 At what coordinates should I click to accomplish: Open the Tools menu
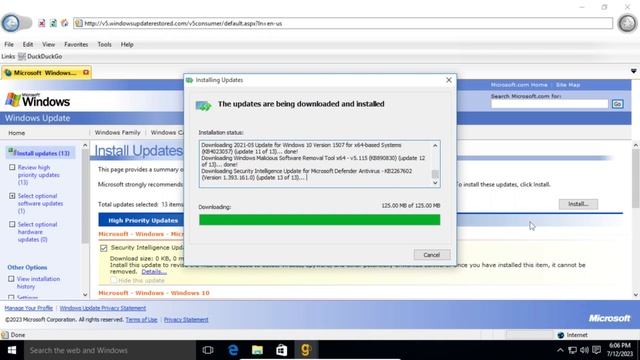tap(104, 44)
